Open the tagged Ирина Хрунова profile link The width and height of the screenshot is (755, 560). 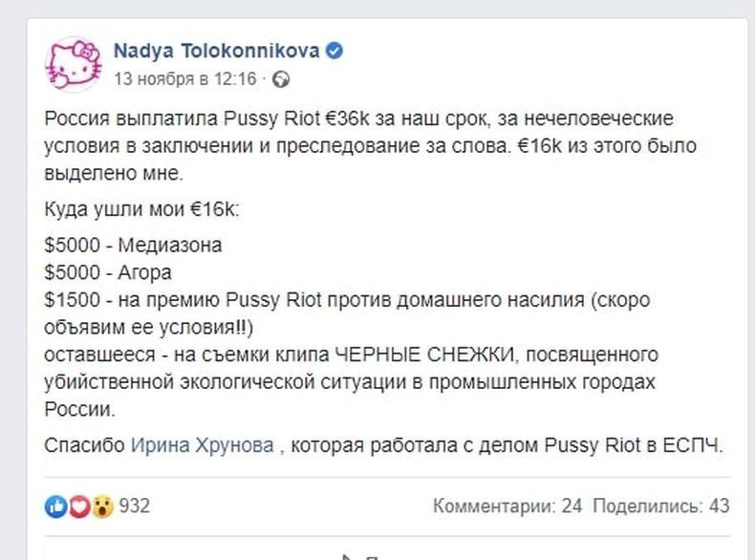coord(203,445)
